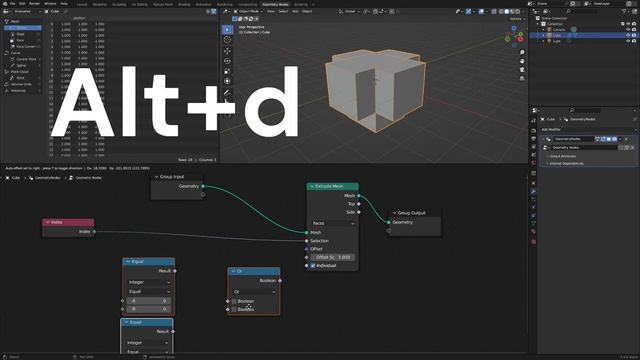Hide the Camera in outliner with eye icon
This screenshot has height=360, width=640.
[628, 30]
